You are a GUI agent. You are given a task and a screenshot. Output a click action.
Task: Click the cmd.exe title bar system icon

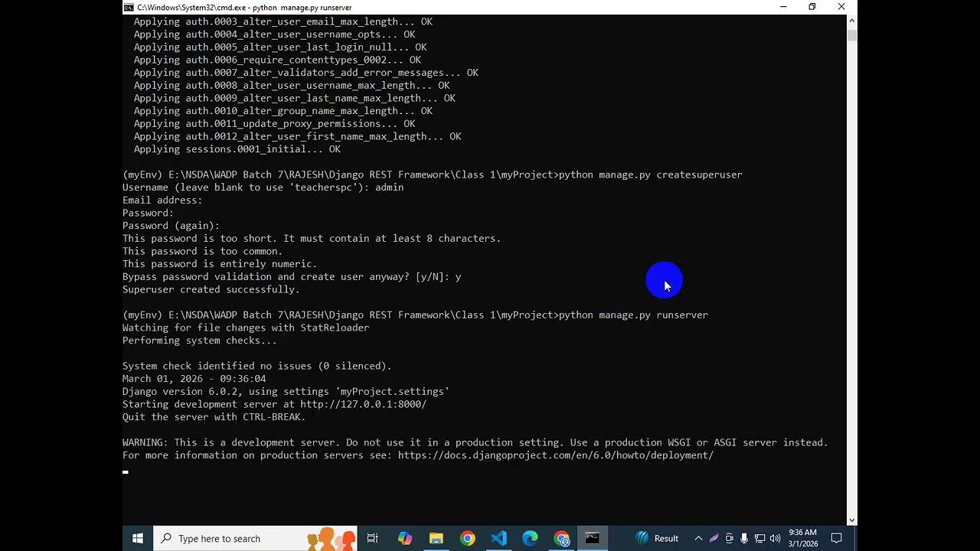tap(129, 7)
